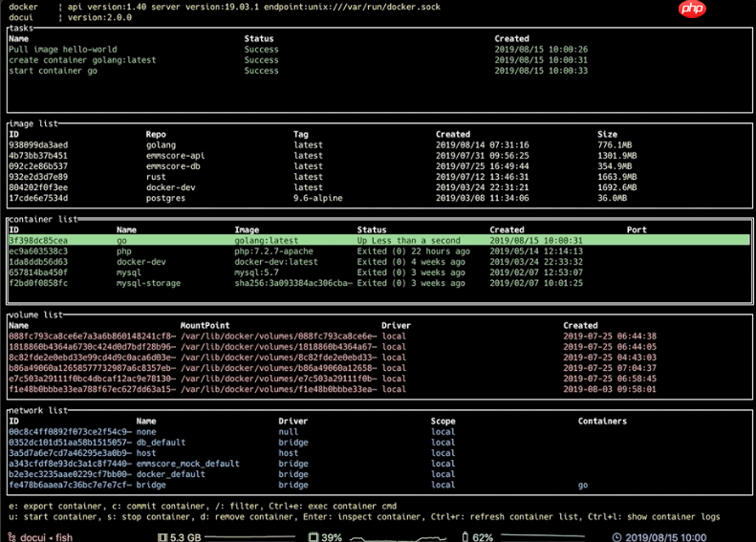The width and height of the screenshot is (756, 542).
Task: Click the 'u: start container' hint
Action: (53, 516)
